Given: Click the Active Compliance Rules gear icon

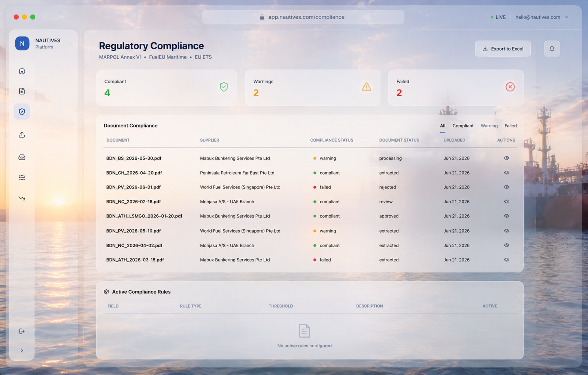Looking at the screenshot, I should click(x=106, y=292).
